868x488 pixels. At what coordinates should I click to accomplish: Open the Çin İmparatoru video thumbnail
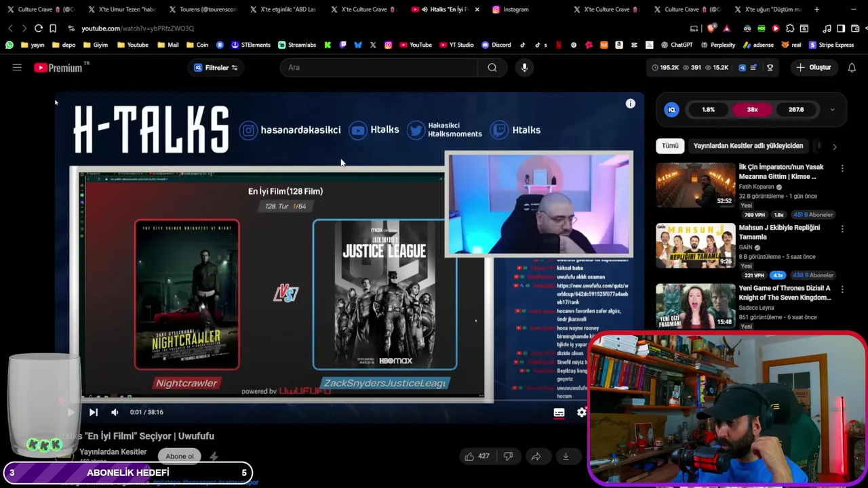(695, 185)
